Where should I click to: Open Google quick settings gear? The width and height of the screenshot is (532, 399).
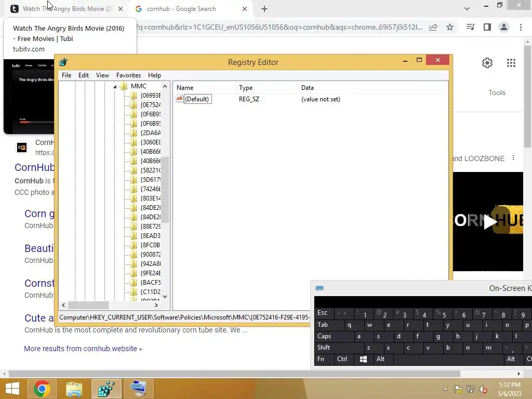487,63
